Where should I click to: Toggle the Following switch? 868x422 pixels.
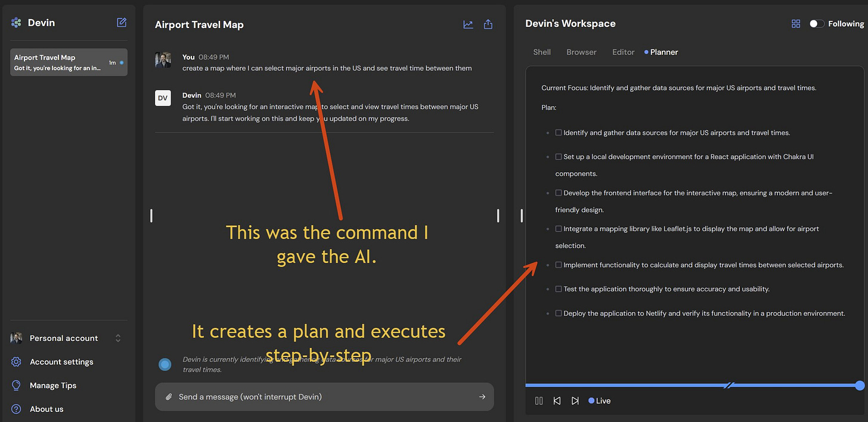pyautogui.click(x=817, y=24)
